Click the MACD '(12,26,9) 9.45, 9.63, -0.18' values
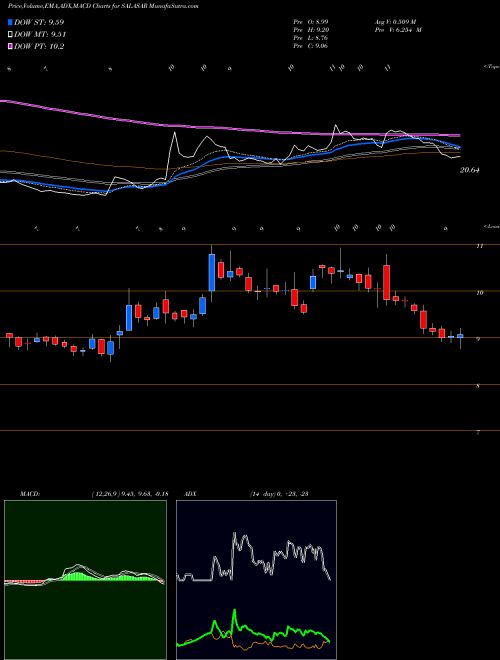The height and width of the screenshot is (660, 500). tap(130, 494)
